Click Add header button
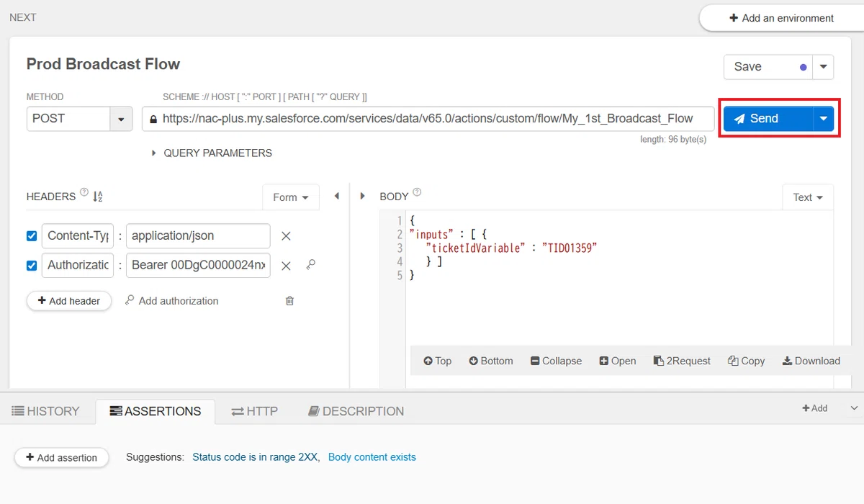 coord(69,301)
